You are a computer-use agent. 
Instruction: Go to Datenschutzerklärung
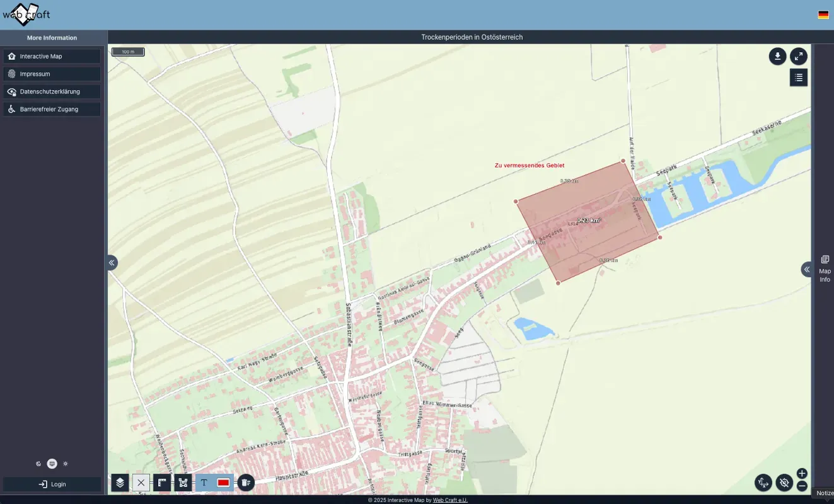52,91
